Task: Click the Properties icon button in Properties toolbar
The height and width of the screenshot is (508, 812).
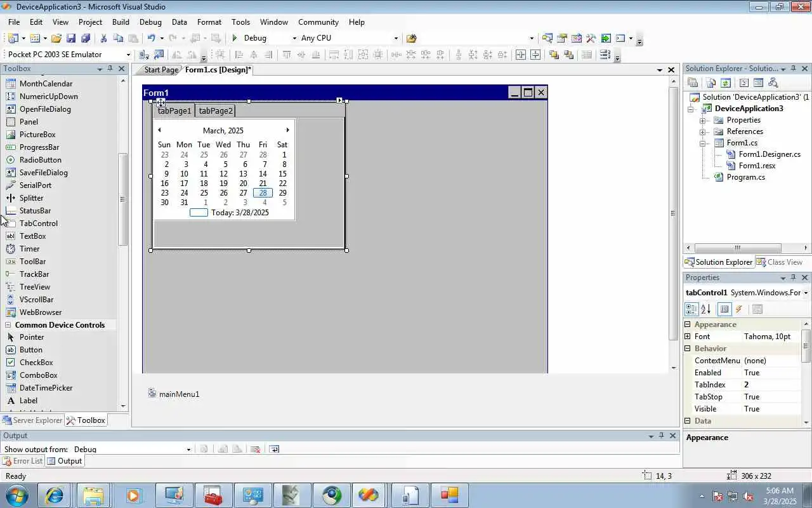Action: click(724, 309)
